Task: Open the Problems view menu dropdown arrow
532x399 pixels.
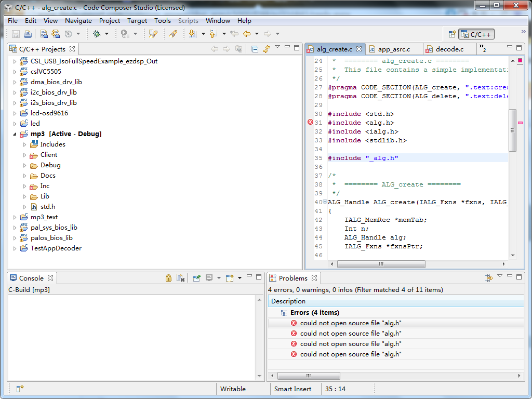Action: click(x=500, y=276)
